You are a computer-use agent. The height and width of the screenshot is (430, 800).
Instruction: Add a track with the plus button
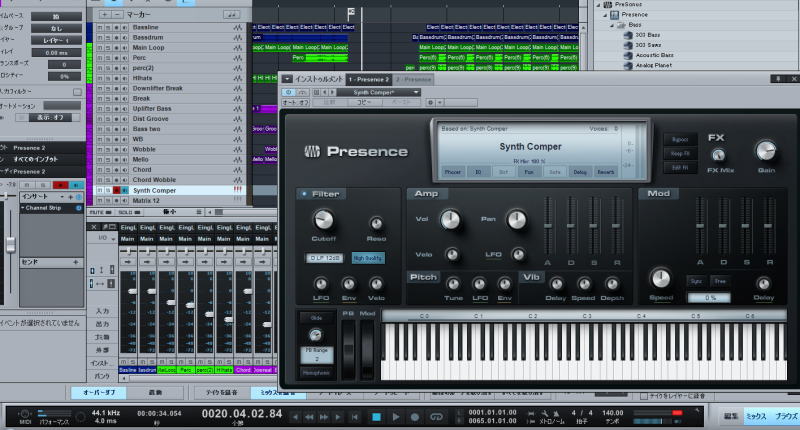coord(105,15)
